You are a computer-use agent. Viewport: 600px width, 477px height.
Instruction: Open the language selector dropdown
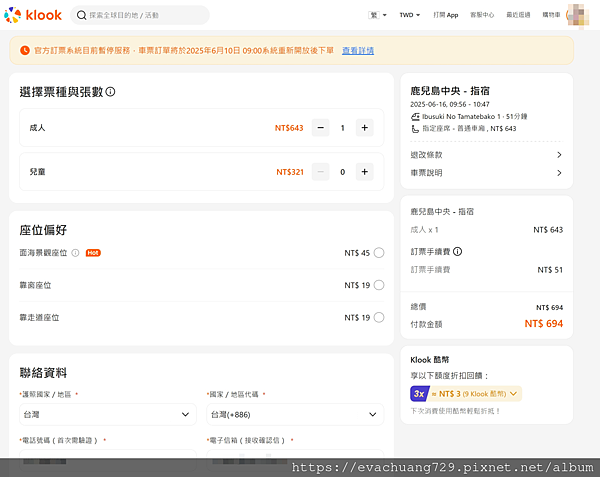coord(377,15)
